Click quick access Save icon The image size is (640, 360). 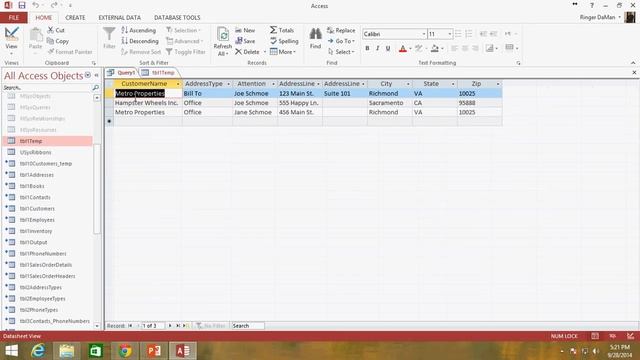click(22, 5)
